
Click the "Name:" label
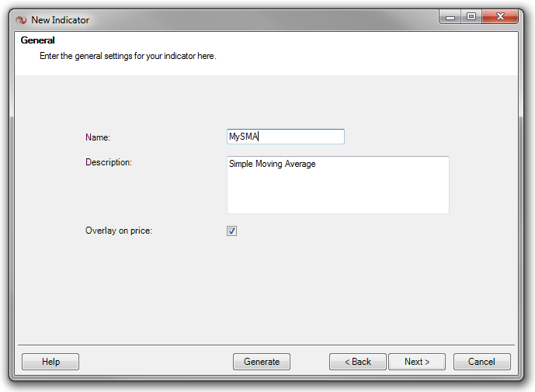click(98, 137)
